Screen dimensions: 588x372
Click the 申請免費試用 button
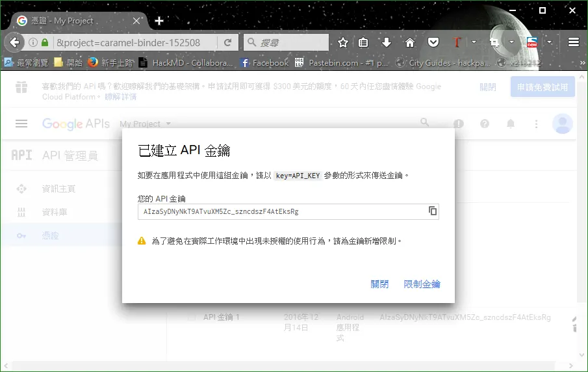[543, 87]
